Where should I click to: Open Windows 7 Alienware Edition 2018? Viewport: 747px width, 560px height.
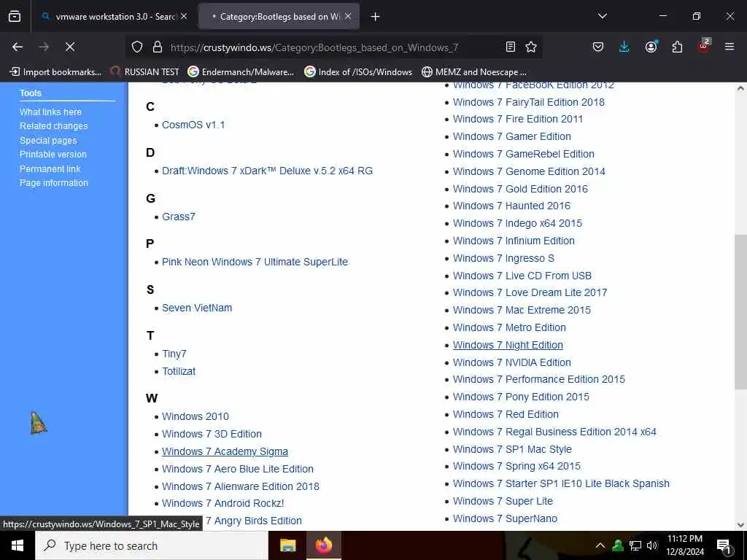(241, 486)
